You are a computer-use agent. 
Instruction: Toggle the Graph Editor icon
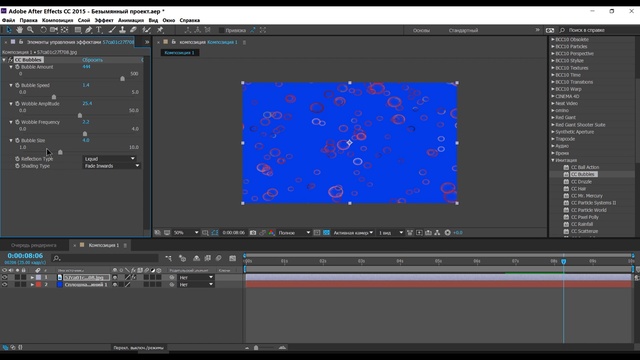coord(233,258)
